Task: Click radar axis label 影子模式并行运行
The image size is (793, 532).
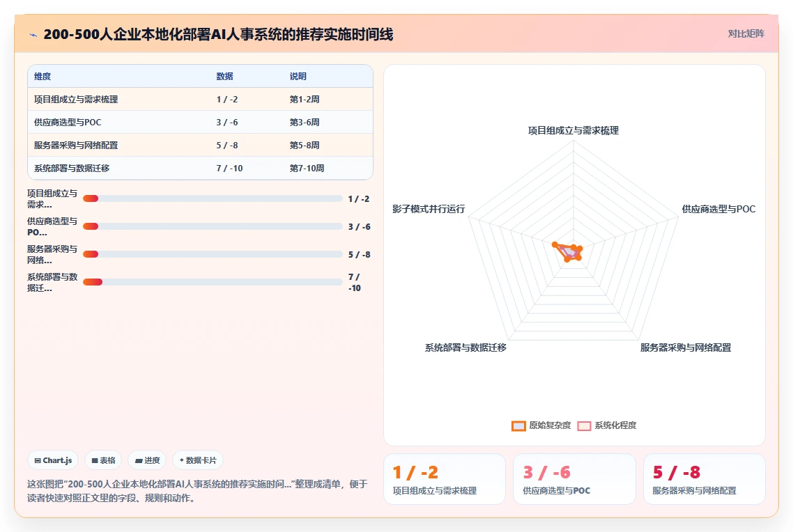Action: [x=429, y=209]
